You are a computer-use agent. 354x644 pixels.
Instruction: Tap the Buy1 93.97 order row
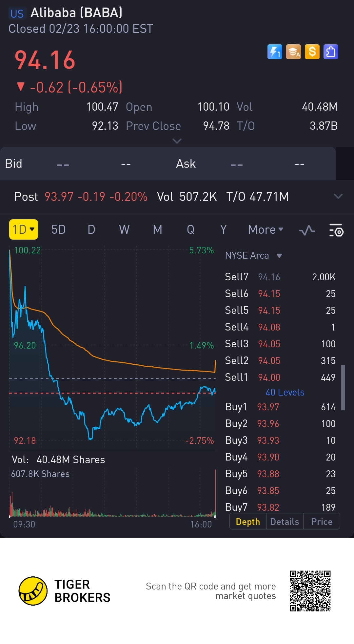(280, 407)
